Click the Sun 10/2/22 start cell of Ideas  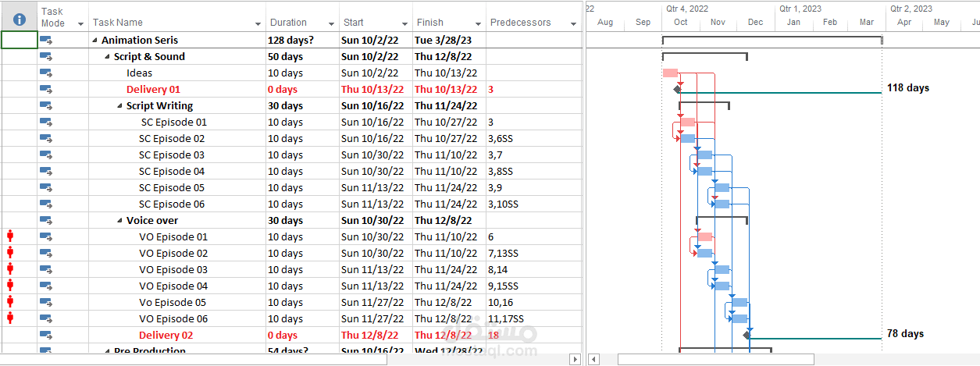click(x=376, y=73)
